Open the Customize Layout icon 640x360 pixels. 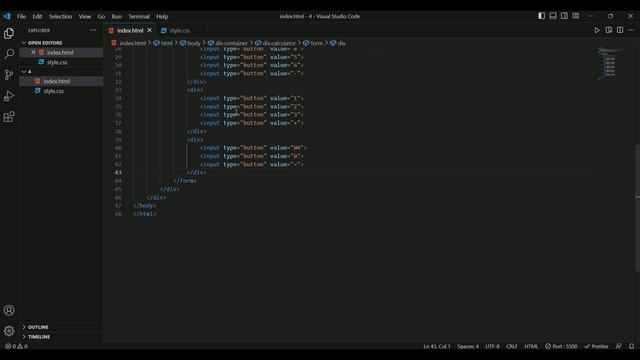(x=576, y=16)
